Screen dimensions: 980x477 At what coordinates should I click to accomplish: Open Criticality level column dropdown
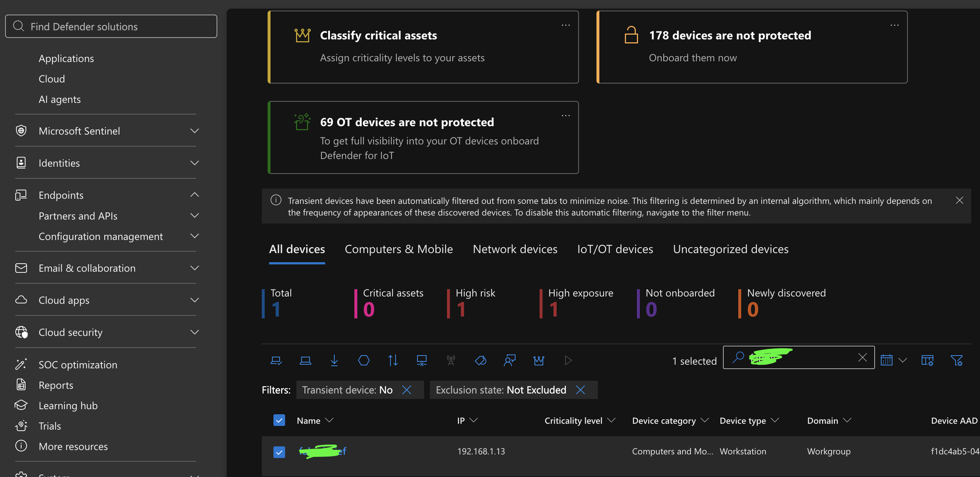[x=611, y=420]
